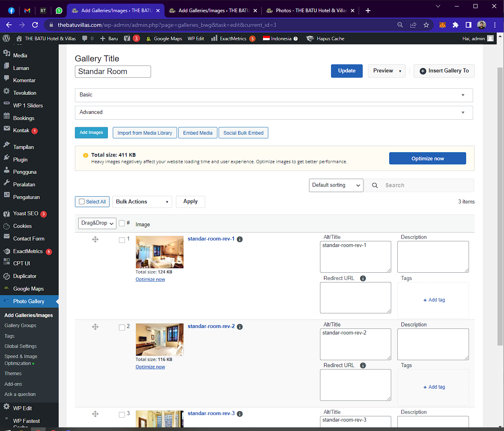Image resolution: width=504 pixels, height=431 pixels.
Task: Open the ExactMetrics item in admin bar
Action: click(x=233, y=39)
